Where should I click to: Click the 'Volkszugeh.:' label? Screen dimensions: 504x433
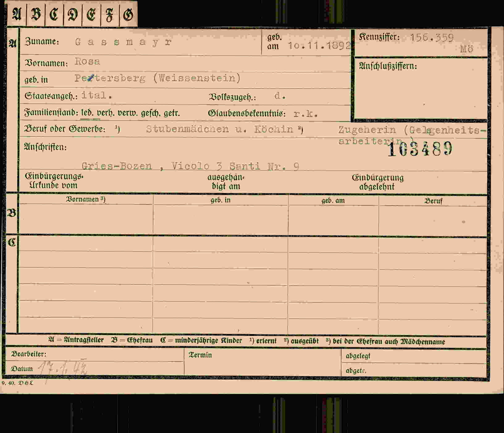232,97
